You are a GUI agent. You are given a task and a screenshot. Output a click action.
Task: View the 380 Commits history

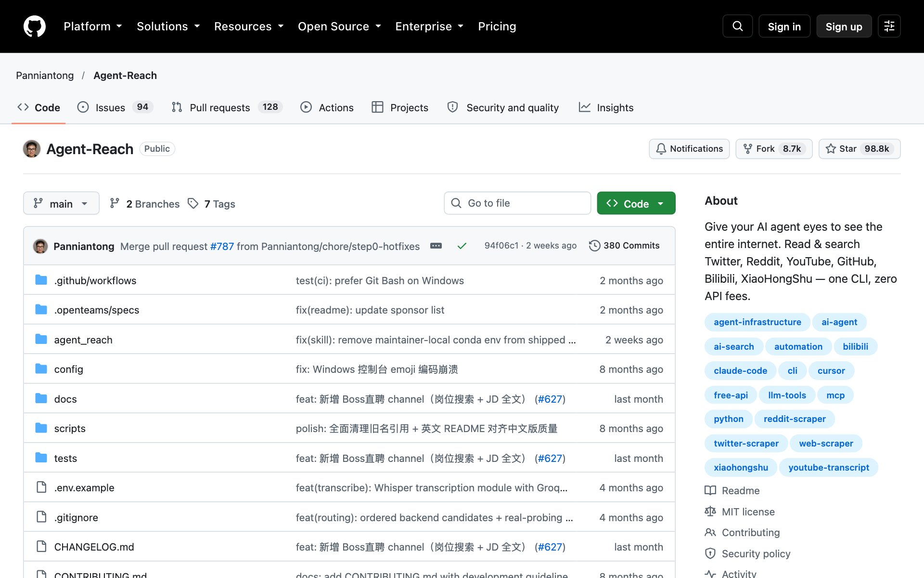624,246
